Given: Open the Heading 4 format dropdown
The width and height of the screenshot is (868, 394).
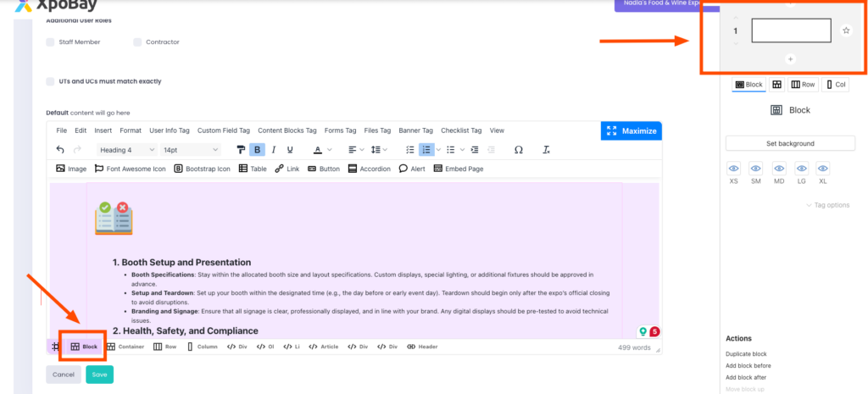Looking at the screenshot, I should (x=128, y=150).
